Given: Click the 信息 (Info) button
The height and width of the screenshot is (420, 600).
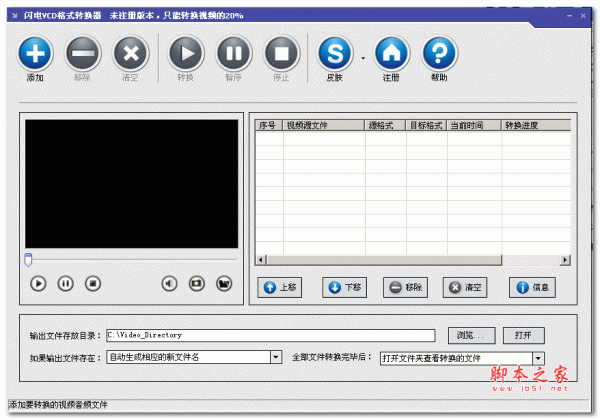Looking at the screenshot, I should [x=532, y=287].
